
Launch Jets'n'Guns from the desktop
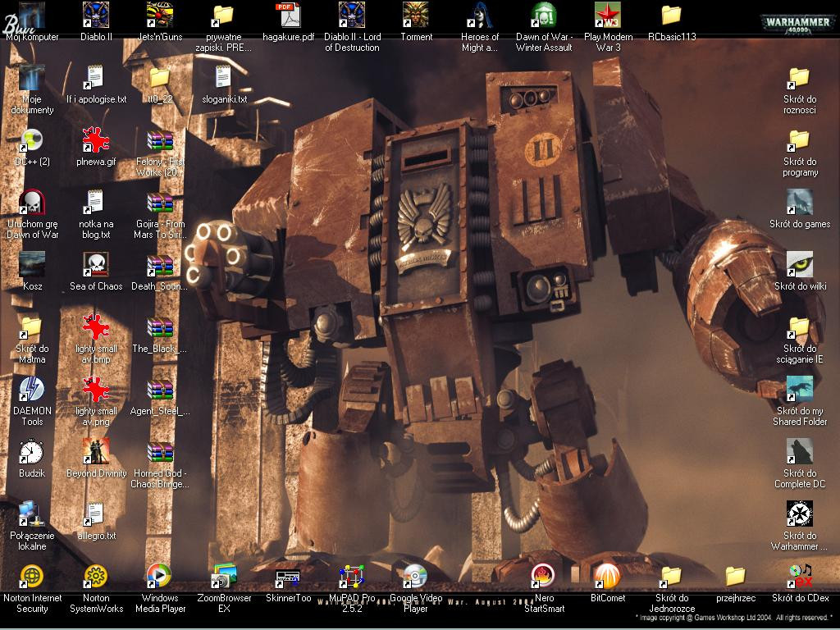point(160,15)
